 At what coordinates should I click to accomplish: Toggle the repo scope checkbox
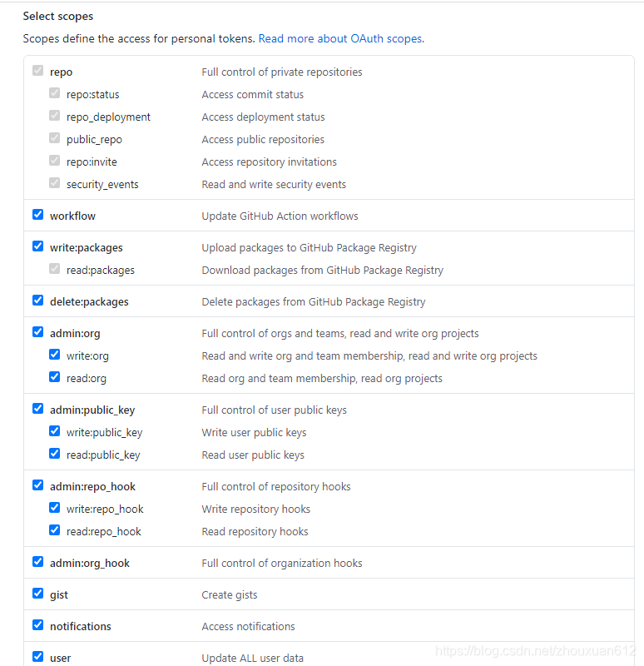[x=37, y=70]
